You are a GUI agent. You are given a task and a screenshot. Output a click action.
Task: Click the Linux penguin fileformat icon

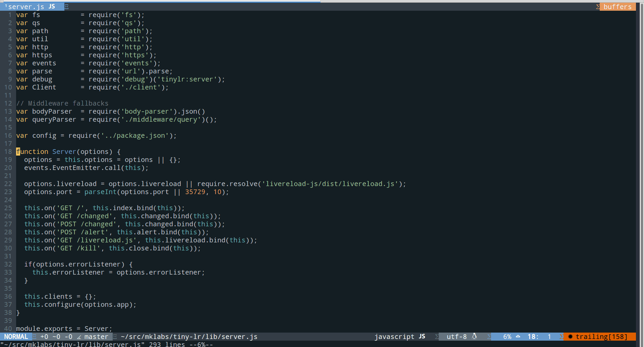[x=474, y=336]
